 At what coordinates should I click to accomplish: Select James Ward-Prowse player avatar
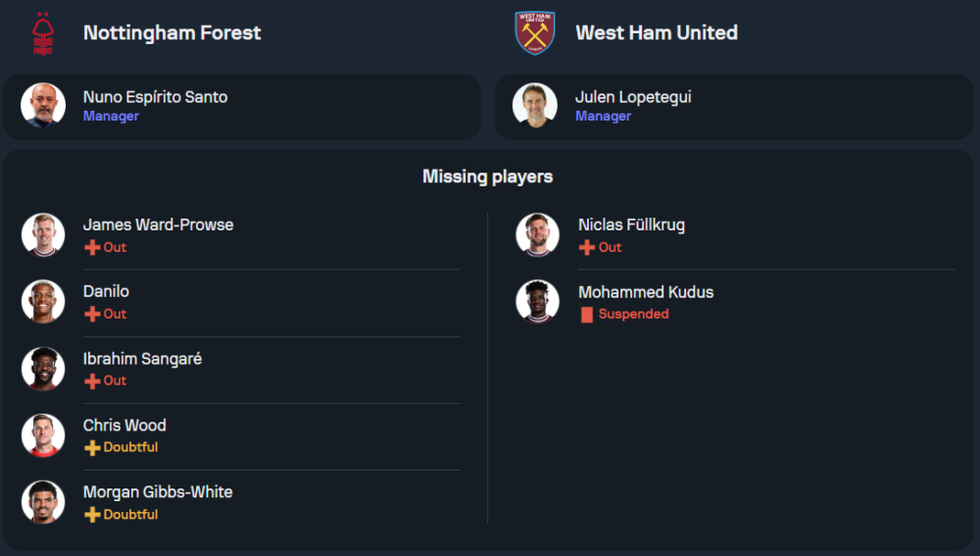tap(43, 234)
